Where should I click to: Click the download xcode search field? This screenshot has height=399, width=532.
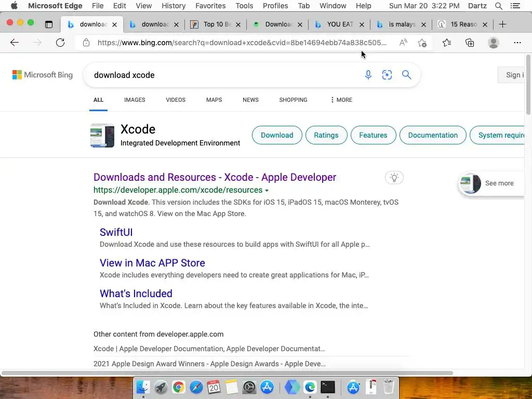pyautogui.click(x=224, y=75)
